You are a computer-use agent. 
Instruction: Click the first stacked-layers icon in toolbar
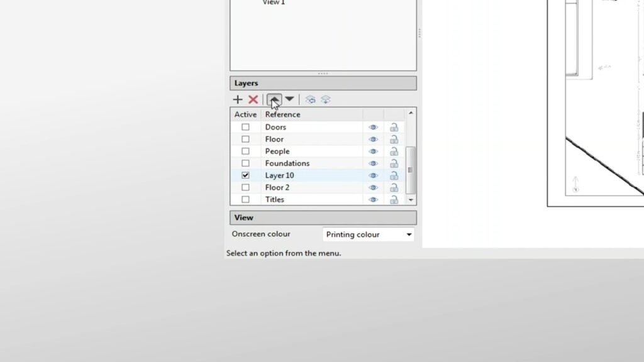[x=310, y=99]
